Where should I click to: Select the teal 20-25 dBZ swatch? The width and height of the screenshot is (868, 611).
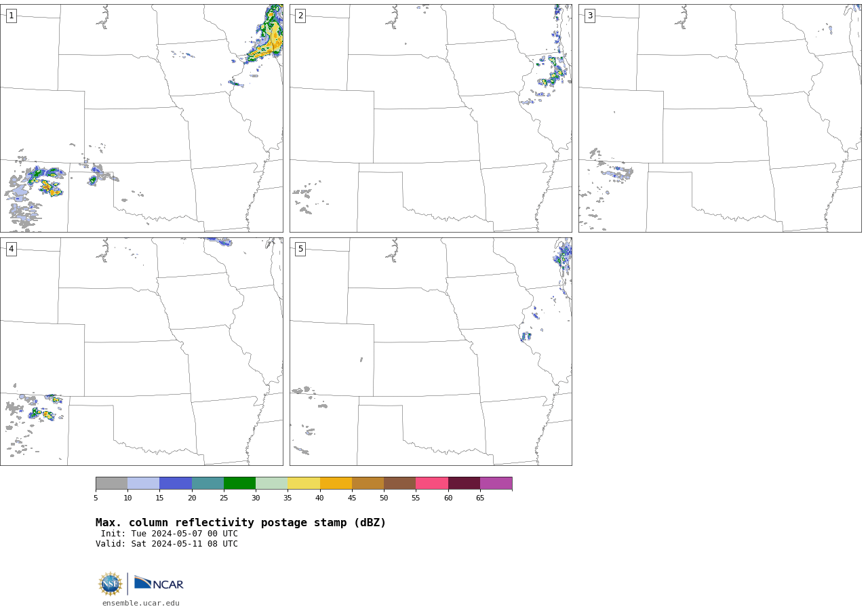(208, 483)
